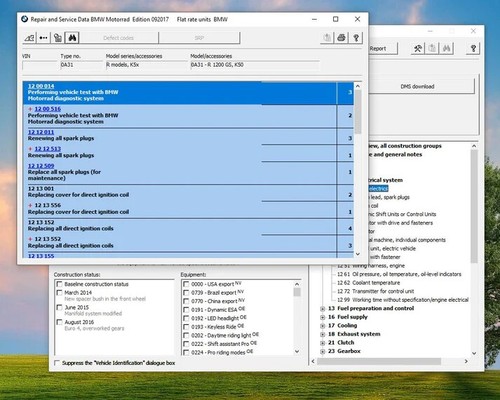Expand the 17 Cooling node

tap(323, 326)
